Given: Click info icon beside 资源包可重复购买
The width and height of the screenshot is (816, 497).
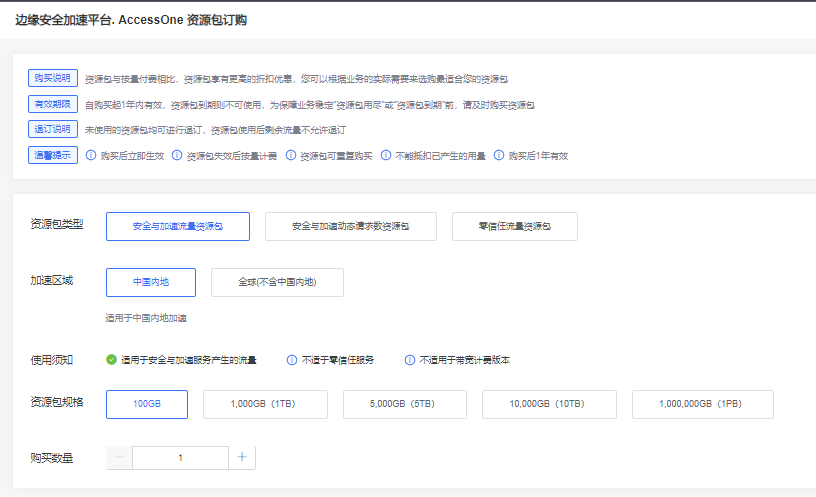Looking at the screenshot, I should click(291, 156).
